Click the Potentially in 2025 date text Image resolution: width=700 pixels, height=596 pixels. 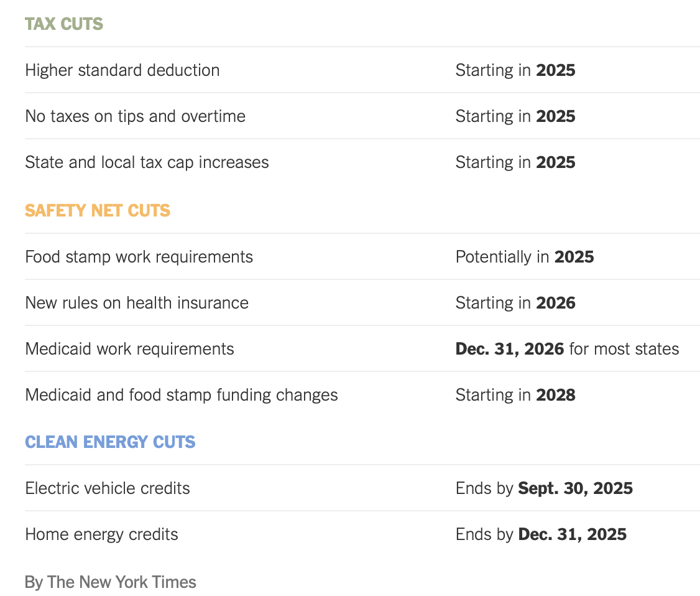coord(525,257)
